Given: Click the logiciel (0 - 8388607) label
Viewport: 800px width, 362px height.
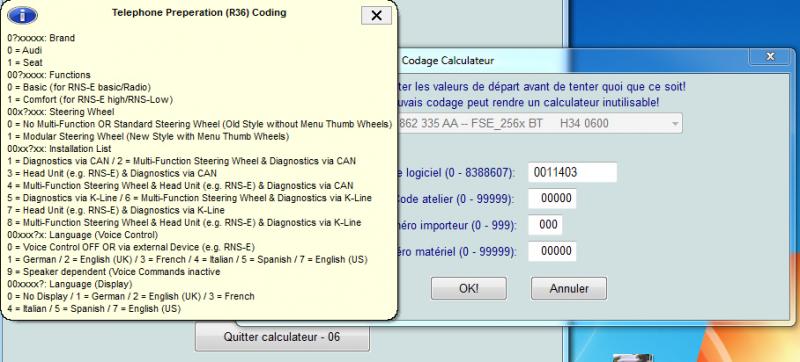Looking at the screenshot, I should [x=457, y=173].
